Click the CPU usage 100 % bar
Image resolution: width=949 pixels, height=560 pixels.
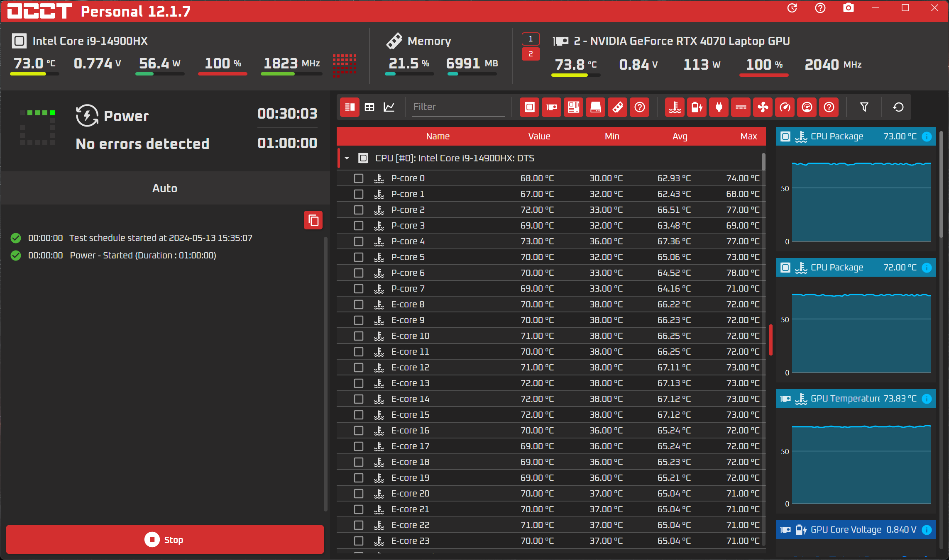pos(223,74)
